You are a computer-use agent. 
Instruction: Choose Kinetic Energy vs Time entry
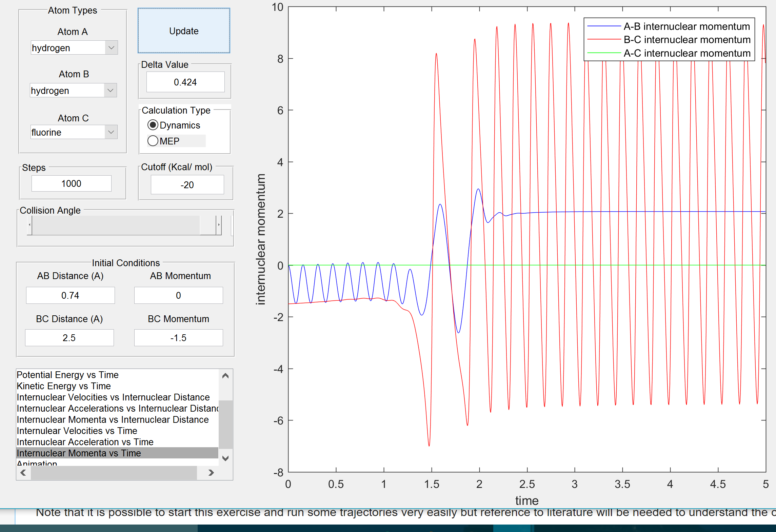tap(64, 386)
